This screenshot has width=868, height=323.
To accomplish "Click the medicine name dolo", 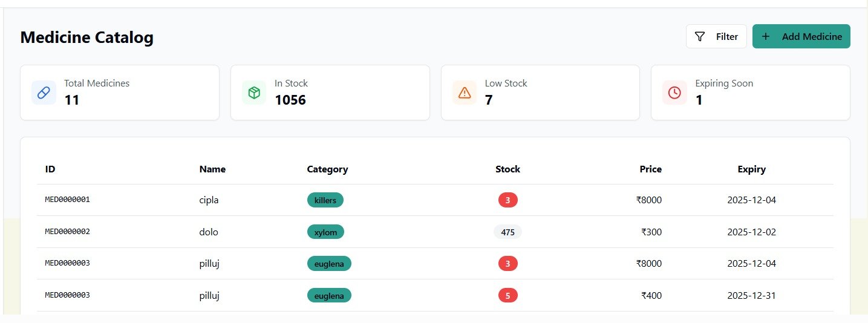I will coord(209,232).
